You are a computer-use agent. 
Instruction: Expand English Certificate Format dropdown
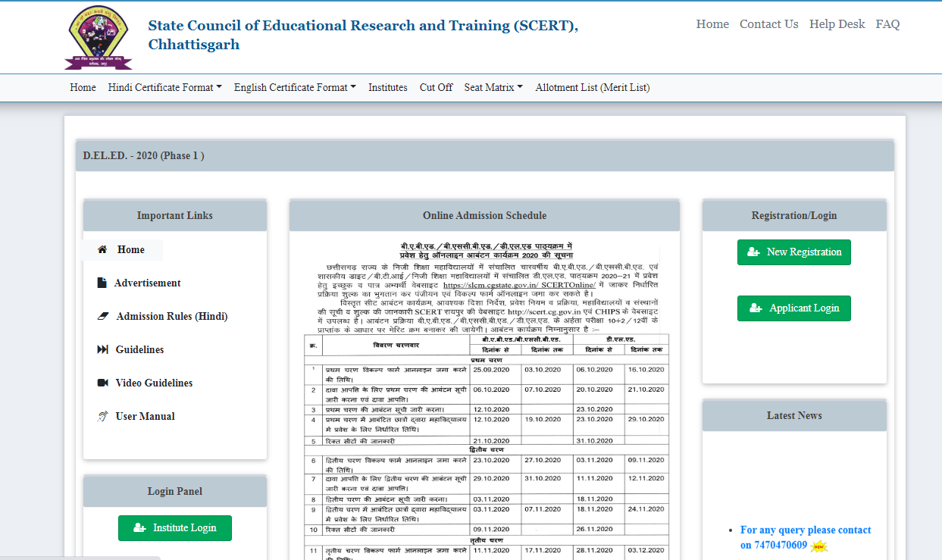tap(295, 87)
